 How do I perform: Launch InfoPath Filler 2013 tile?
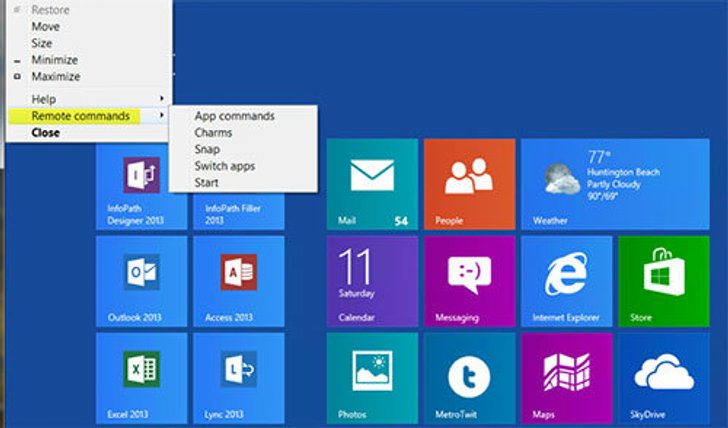tap(239, 211)
